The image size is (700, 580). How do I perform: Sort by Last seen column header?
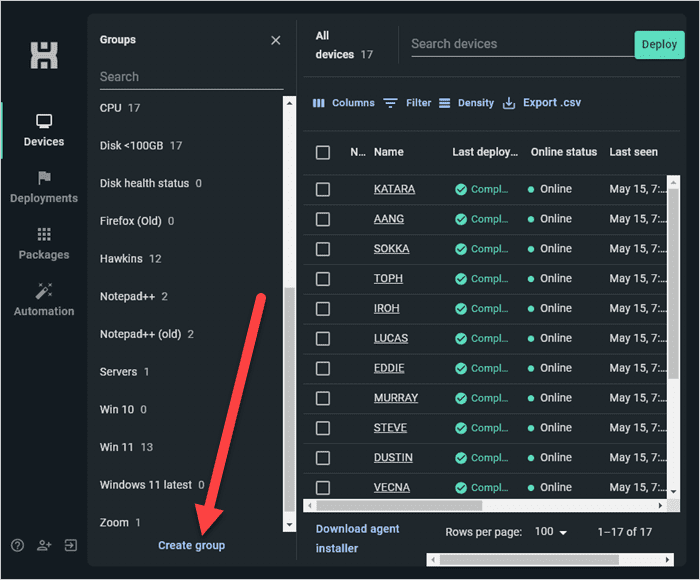click(633, 152)
